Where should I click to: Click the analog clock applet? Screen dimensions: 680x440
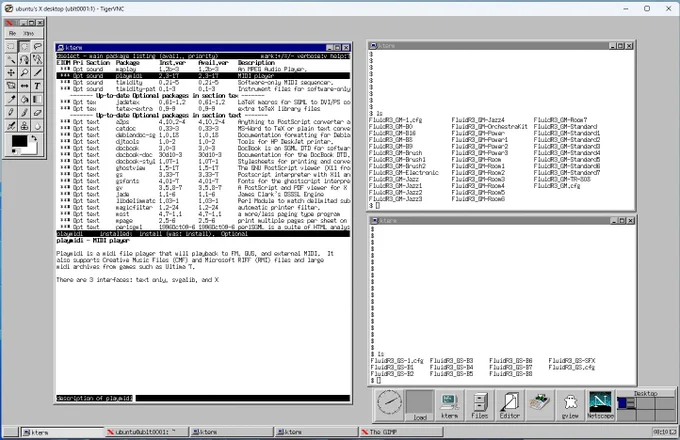389,403
